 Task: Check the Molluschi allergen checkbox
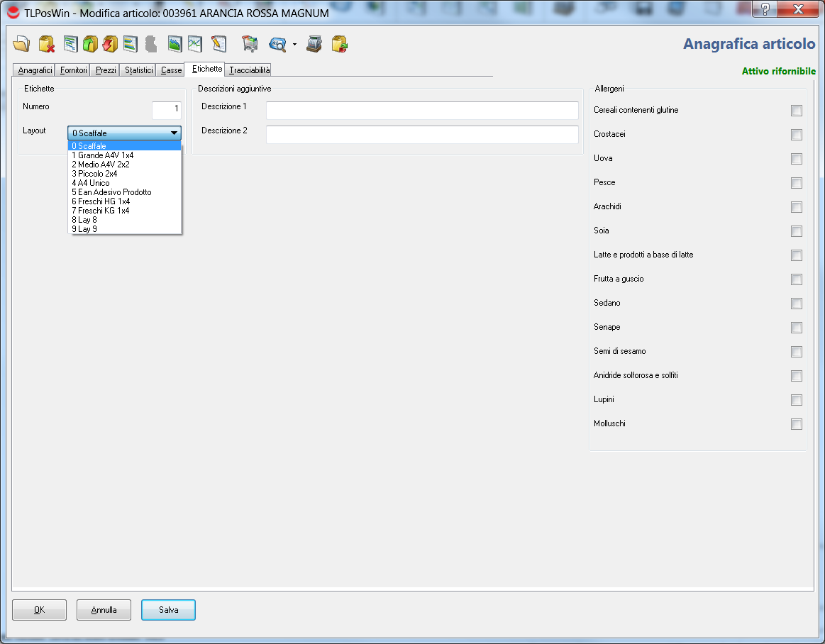tap(797, 424)
